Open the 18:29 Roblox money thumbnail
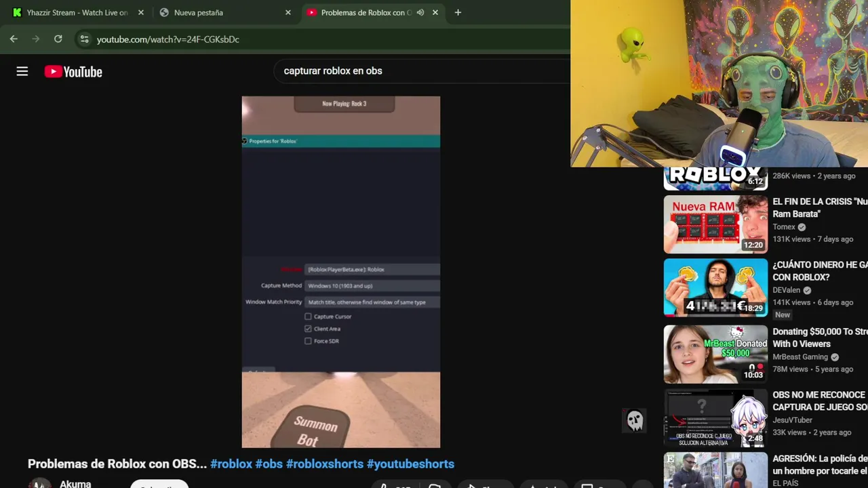 [x=715, y=287]
